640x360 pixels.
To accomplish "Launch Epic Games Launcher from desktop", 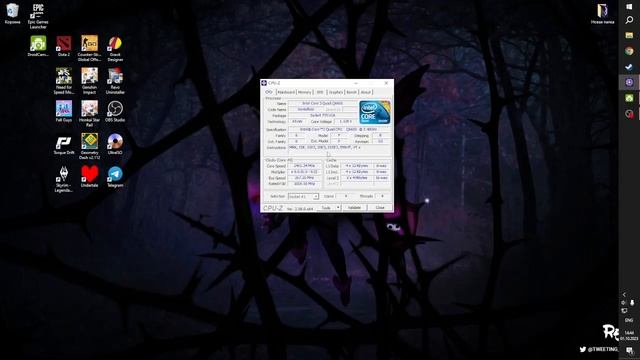I will pyautogui.click(x=38, y=16).
